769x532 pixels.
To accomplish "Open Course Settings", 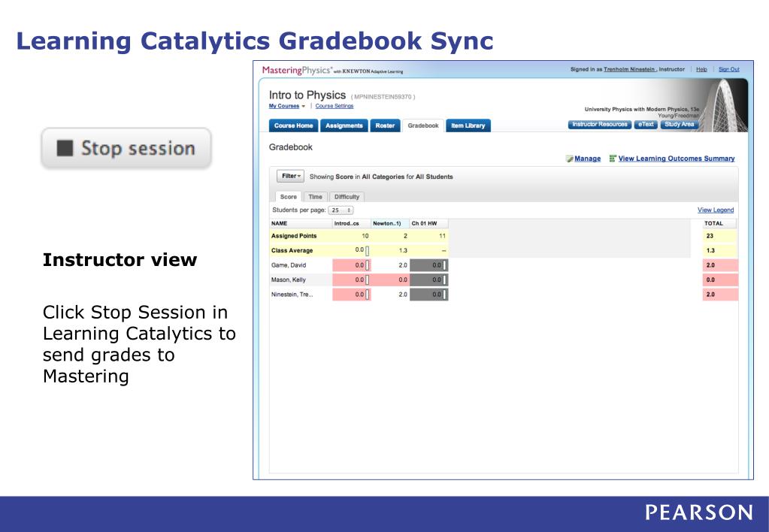I will (334, 106).
